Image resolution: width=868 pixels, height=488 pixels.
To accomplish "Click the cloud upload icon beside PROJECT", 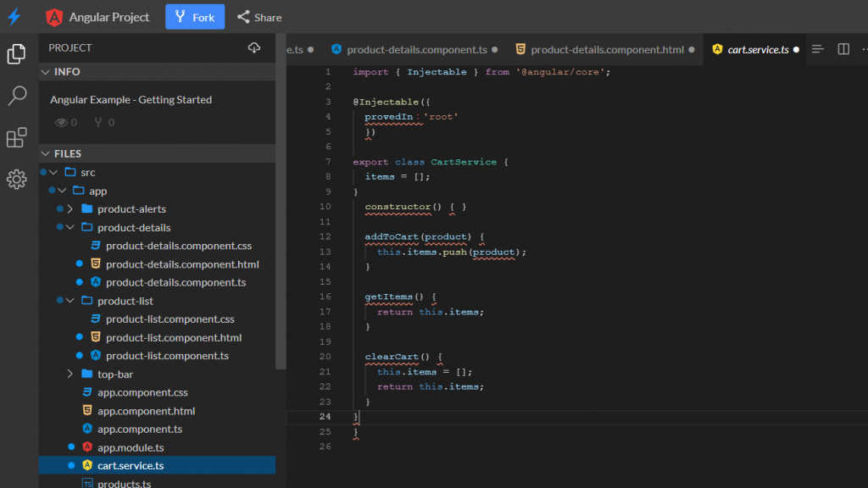I will point(254,48).
